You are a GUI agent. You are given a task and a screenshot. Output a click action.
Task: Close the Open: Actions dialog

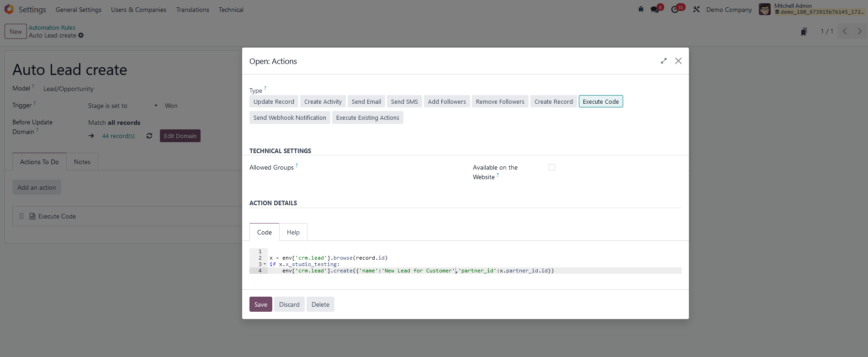(x=678, y=61)
